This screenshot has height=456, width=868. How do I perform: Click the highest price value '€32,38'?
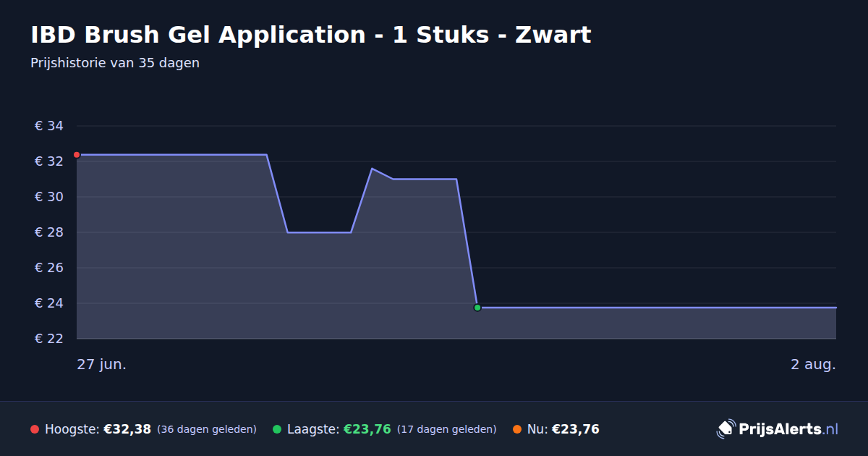127,429
